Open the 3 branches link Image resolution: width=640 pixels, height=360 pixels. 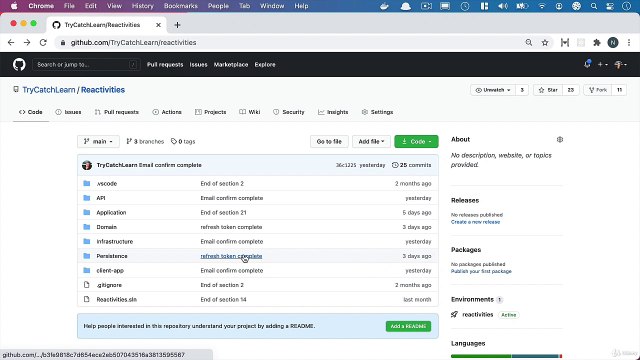pyautogui.click(x=145, y=141)
